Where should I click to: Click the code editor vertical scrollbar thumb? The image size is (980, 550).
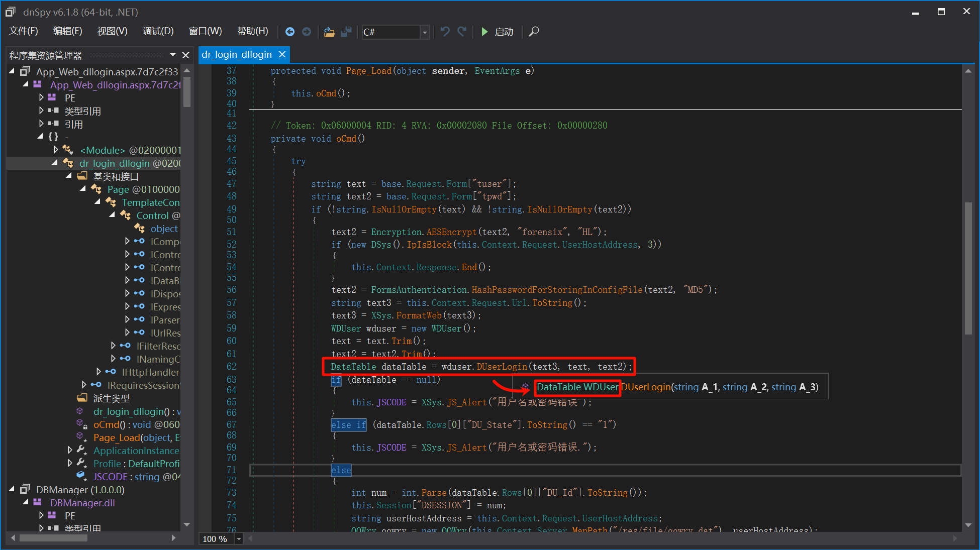click(x=968, y=269)
